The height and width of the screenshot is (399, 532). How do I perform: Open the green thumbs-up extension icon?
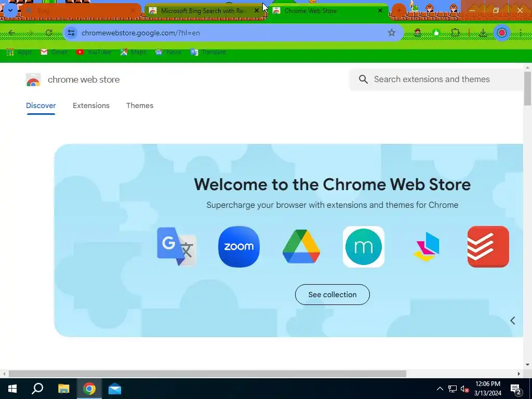[436, 33]
